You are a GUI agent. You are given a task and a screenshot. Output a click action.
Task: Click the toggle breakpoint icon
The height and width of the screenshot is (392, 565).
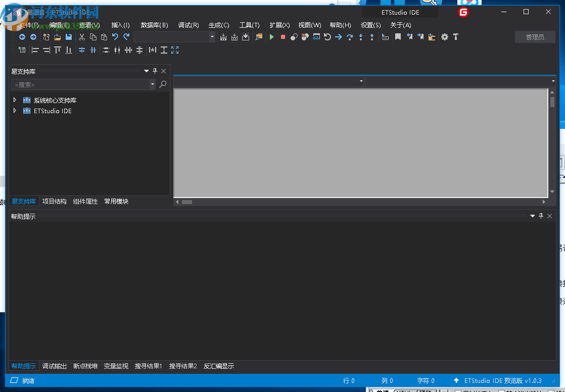click(x=294, y=37)
